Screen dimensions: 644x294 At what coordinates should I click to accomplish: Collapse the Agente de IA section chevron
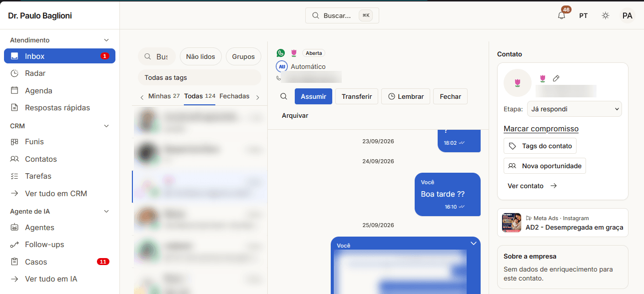[x=106, y=211]
